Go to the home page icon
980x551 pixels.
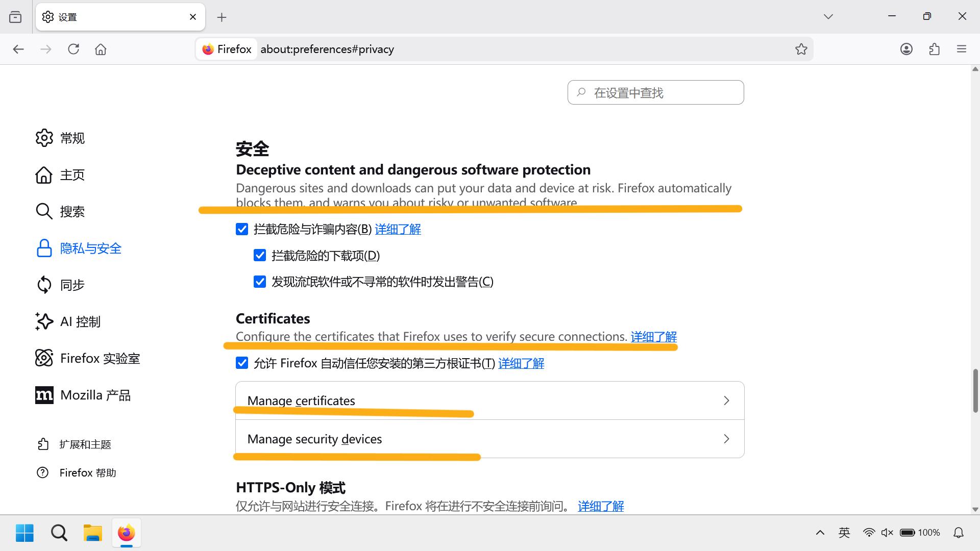[x=101, y=49]
